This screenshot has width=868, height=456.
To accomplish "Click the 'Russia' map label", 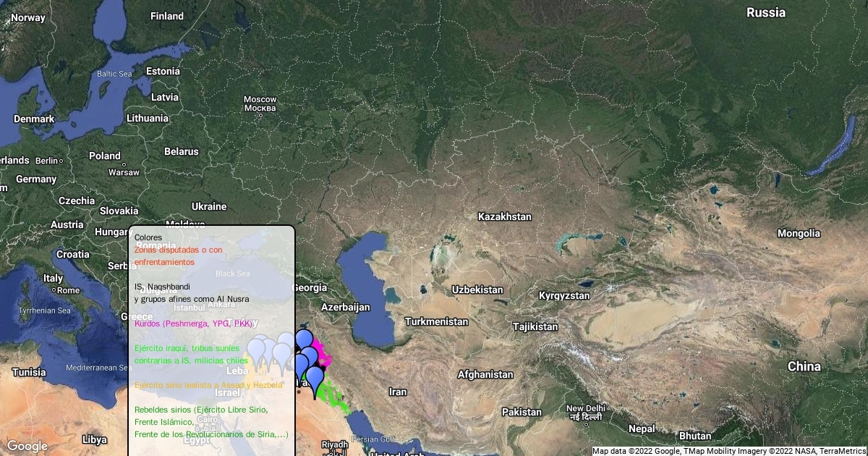I will pyautogui.click(x=766, y=12).
